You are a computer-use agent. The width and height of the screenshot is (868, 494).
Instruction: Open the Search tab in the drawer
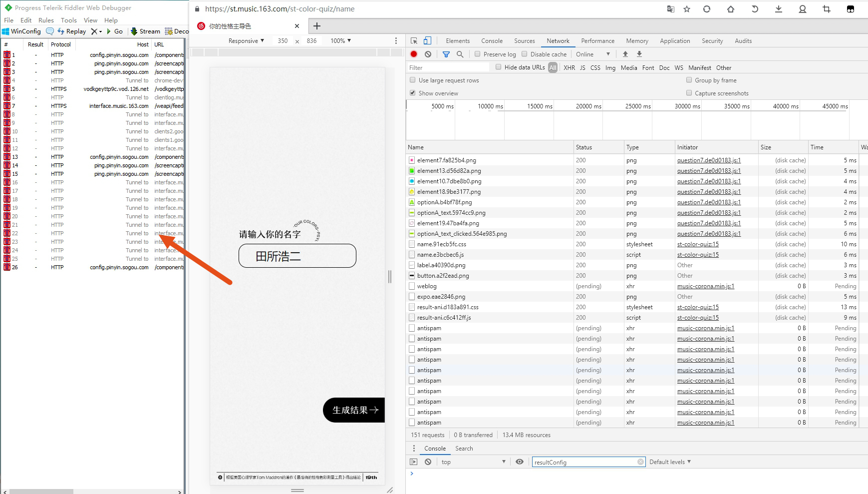point(464,449)
